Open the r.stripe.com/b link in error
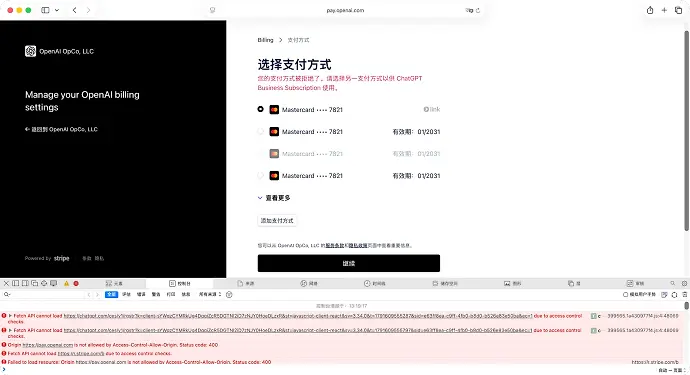Viewport: 690px width, 375px height. coord(81,353)
